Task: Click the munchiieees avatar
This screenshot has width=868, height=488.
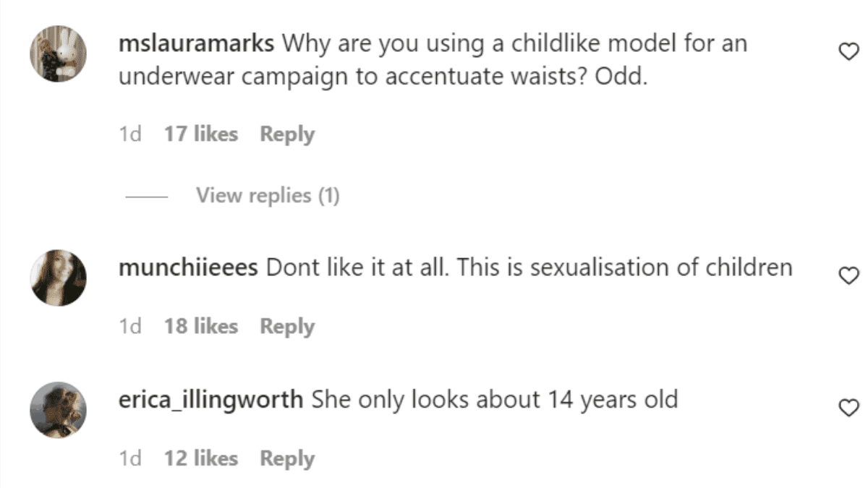Action: point(58,278)
